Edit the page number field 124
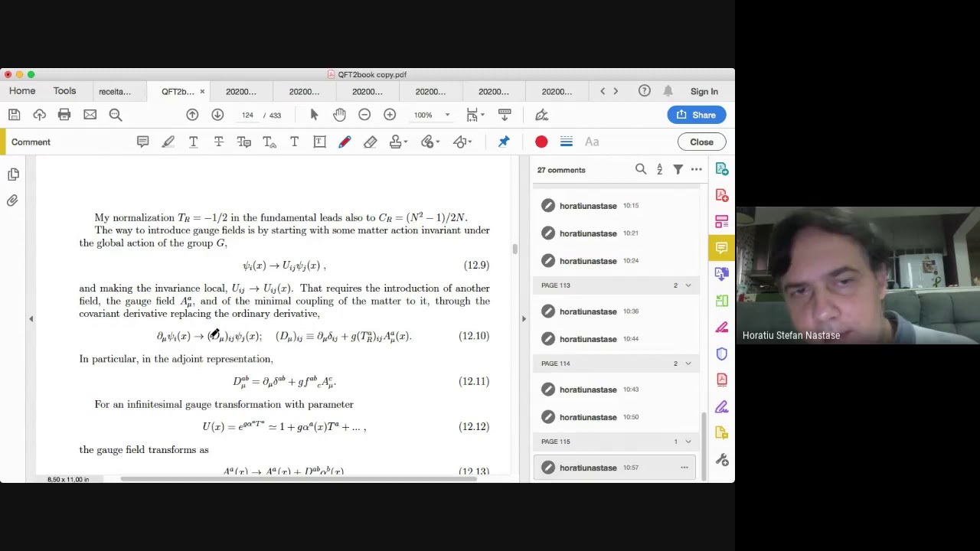 (247, 115)
